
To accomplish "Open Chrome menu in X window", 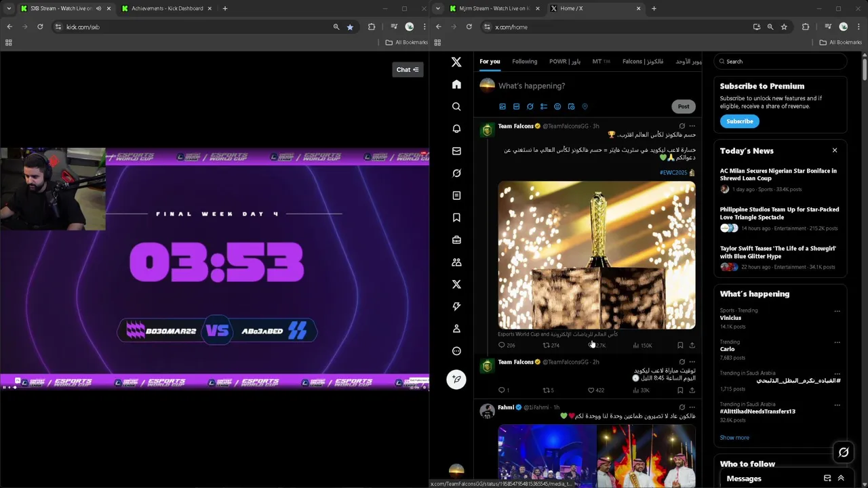I will pyautogui.click(x=858, y=26).
